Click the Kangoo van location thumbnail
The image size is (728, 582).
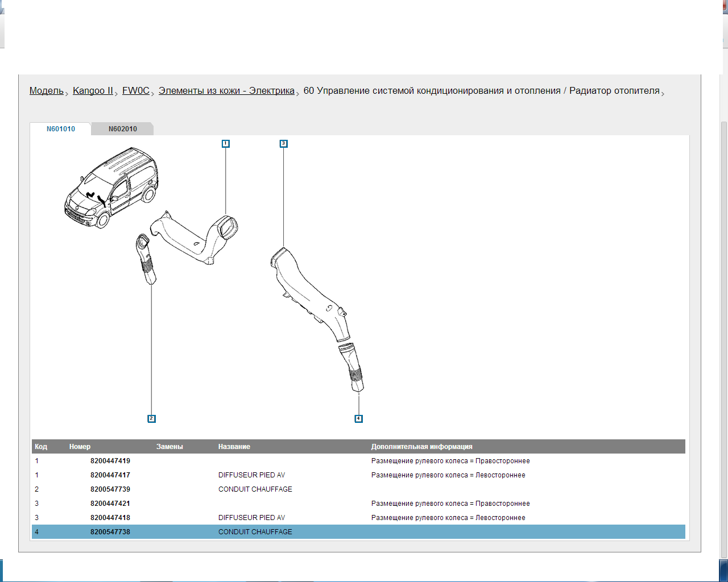click(111, 188)
